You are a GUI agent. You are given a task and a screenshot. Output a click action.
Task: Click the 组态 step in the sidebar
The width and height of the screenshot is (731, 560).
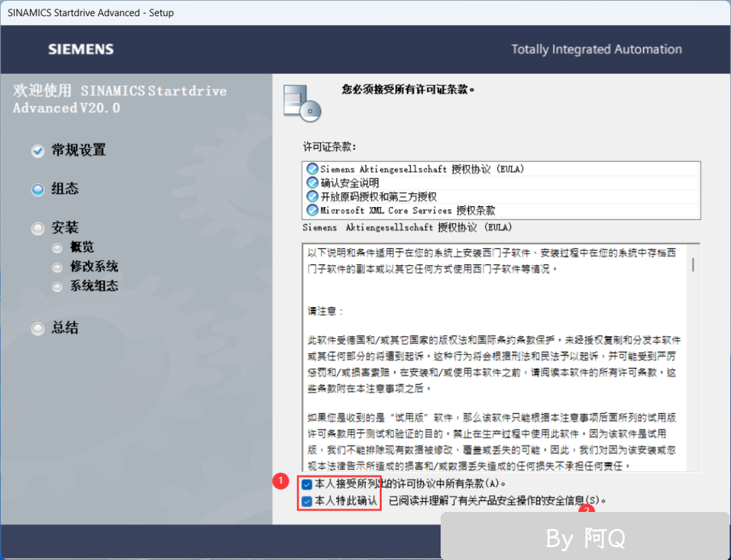click(x=65, y=189)
